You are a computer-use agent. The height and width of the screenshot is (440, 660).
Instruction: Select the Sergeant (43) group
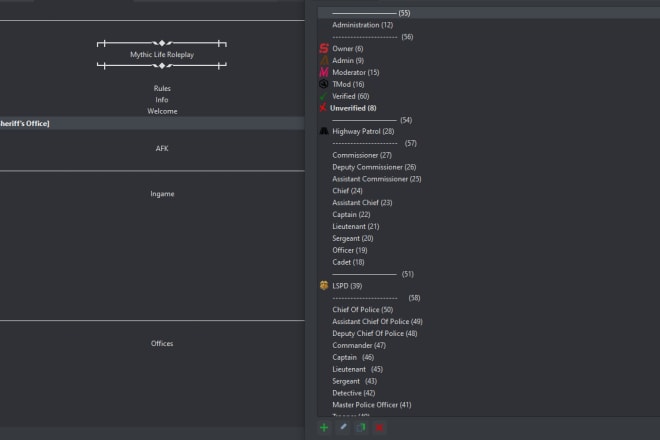(354, 381)
